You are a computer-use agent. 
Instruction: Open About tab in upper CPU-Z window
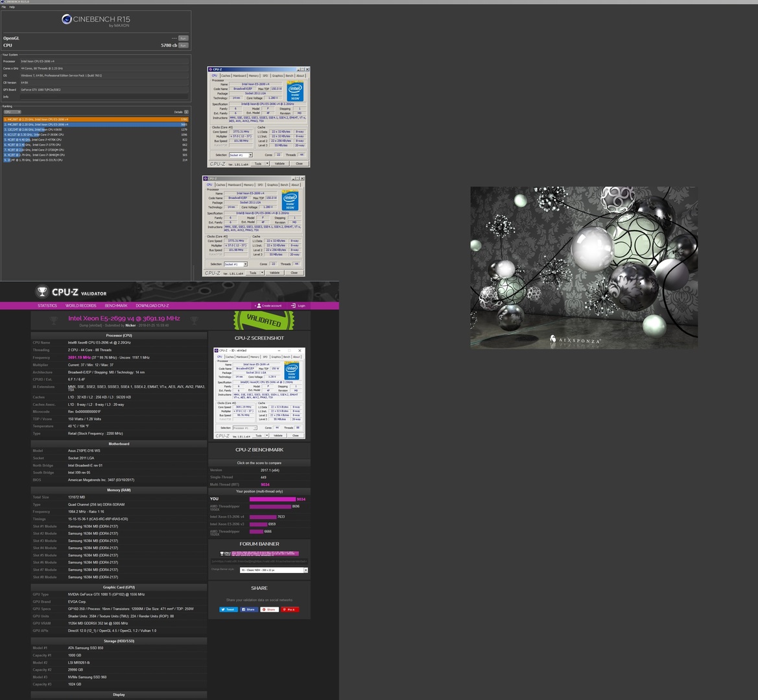coord(300,76)
